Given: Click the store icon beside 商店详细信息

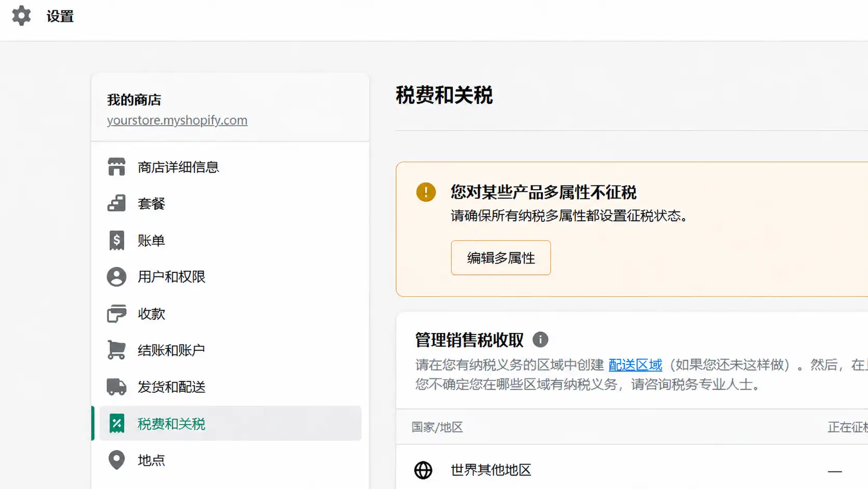Looking at the screenshot, I should click(116, 167).
